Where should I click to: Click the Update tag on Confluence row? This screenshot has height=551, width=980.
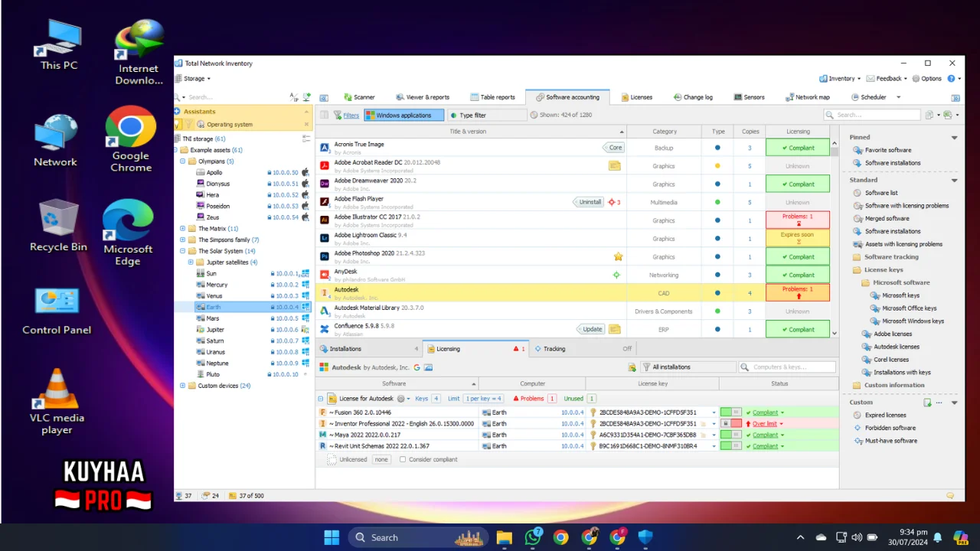[590, 330]
